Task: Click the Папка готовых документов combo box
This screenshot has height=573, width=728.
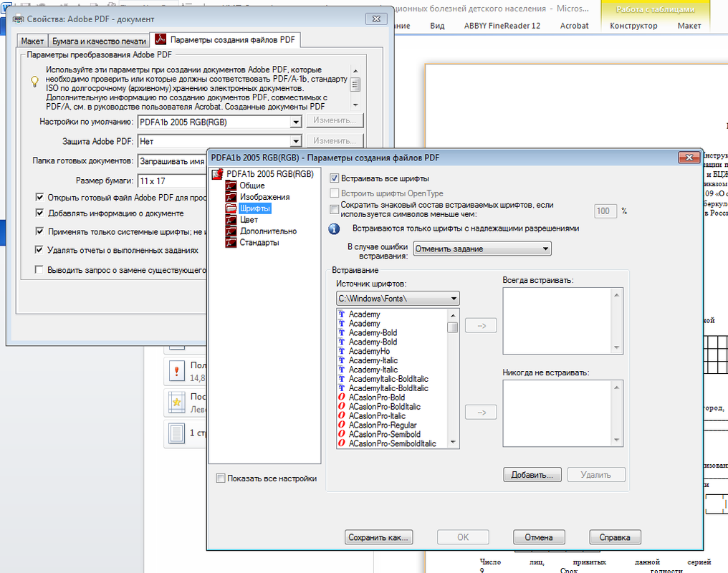Action: click(172, 161)
